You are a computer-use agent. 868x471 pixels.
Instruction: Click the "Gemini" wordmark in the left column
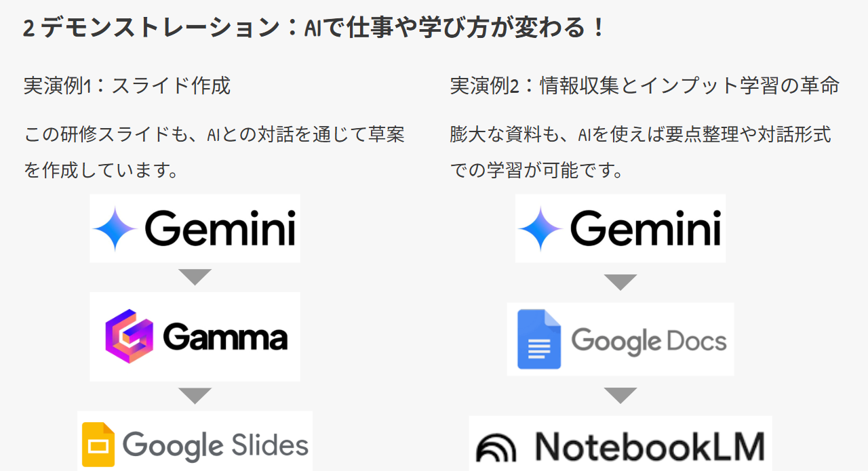tap(220, 228)
